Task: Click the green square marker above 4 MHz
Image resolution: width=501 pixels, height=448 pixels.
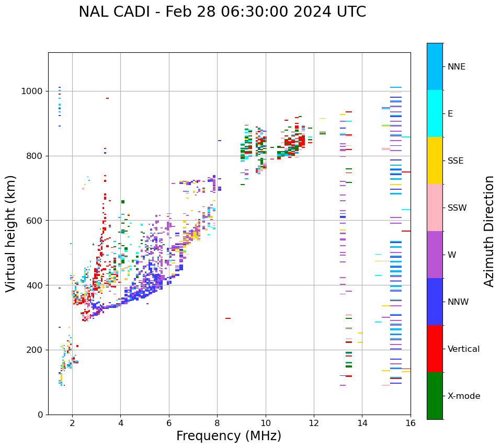Action: tap(123, 202)
